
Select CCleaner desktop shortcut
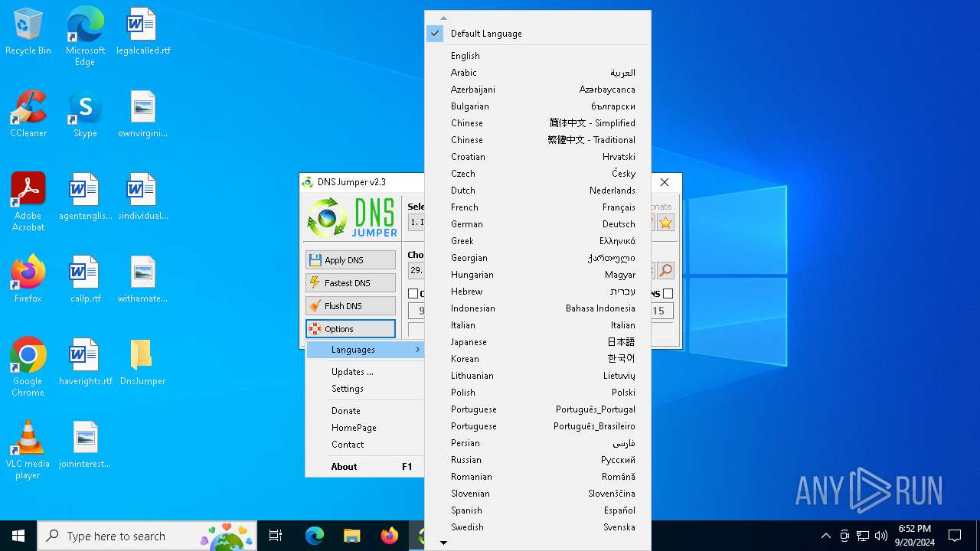(28, 115)
